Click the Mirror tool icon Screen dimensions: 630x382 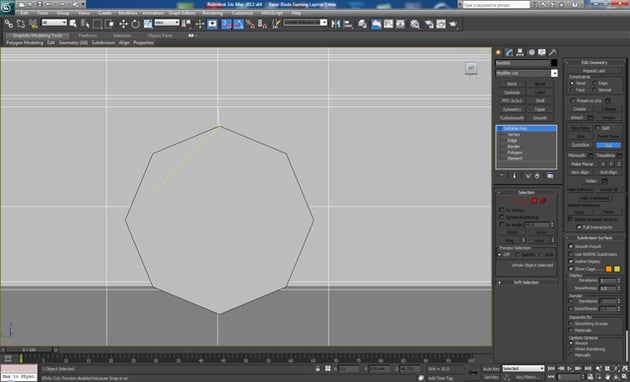(335, 24)
